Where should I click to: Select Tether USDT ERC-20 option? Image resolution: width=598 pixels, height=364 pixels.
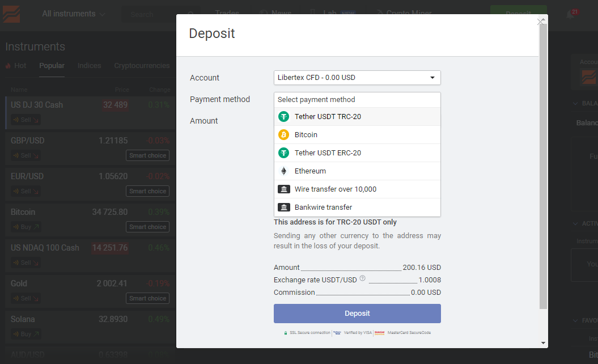click(357, 153)
